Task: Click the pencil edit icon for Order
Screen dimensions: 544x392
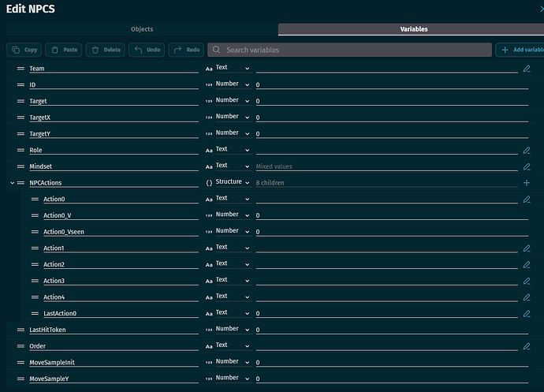Action: [x=527, y=346]
